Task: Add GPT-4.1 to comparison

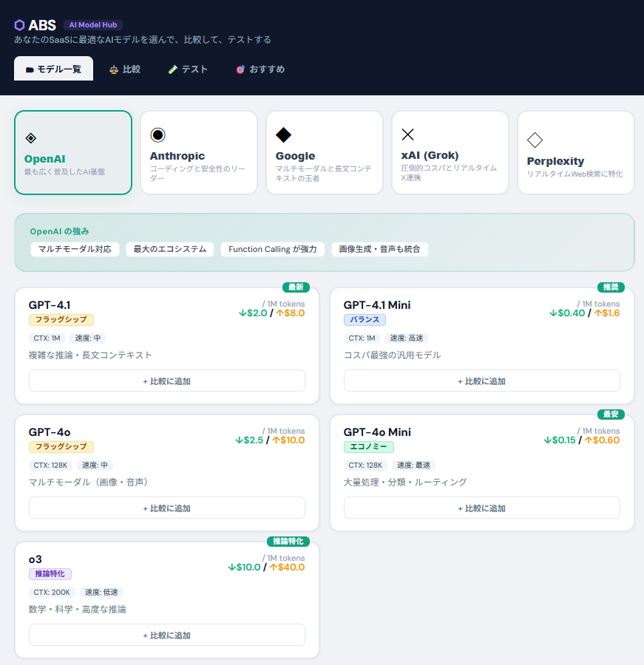Action: pos(167,381)
